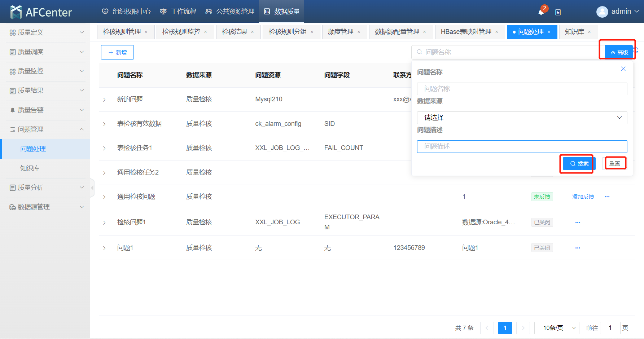Close the 知识库 tab

click(x=590, y=32)
